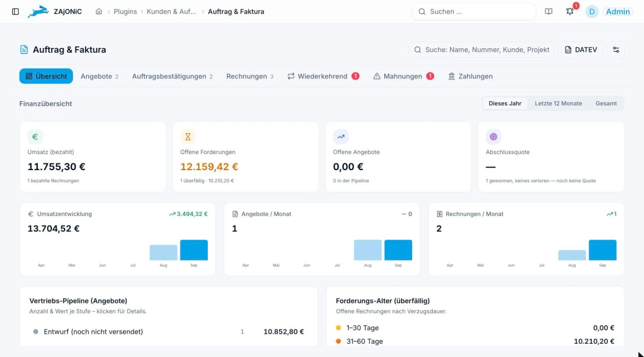Viewport: 644px width, 357px height.
Task: Open Entwurf (noch nicht versendet) pipeline row
Action: tap(169, 332)
